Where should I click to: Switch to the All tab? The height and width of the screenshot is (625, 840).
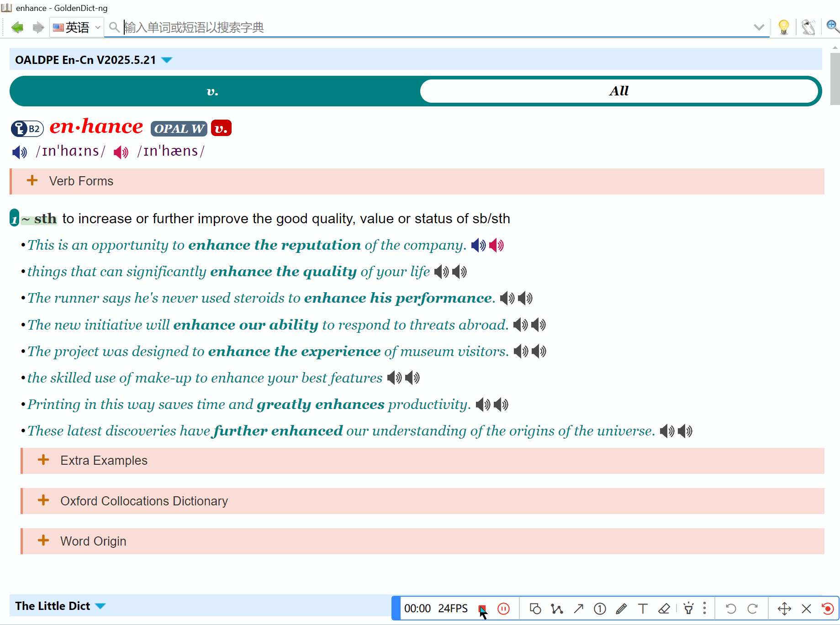[x=618, y=91]
